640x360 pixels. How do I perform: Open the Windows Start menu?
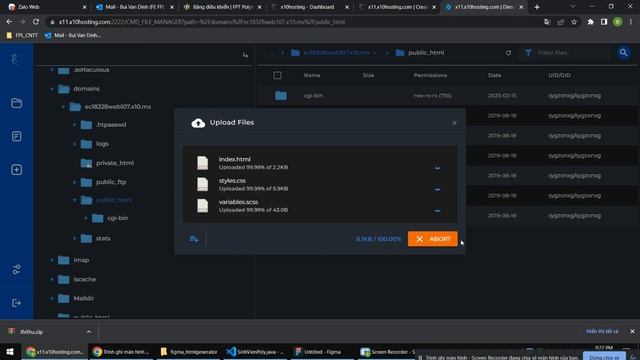coord(10,351)
